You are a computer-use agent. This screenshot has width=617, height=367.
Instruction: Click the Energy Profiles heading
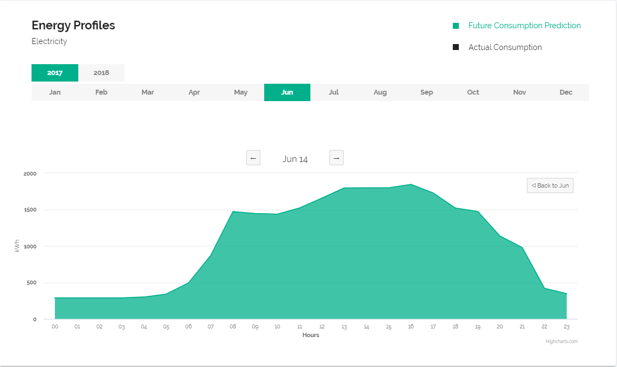(x=73, y=25)
